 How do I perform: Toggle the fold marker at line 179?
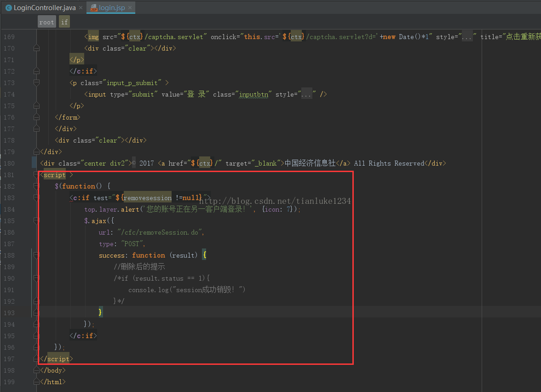tap(36, 151)
